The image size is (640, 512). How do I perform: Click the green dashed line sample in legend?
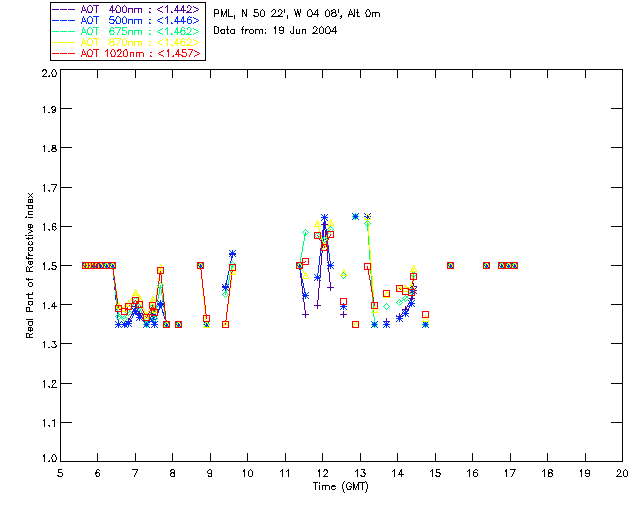[64, 32]
